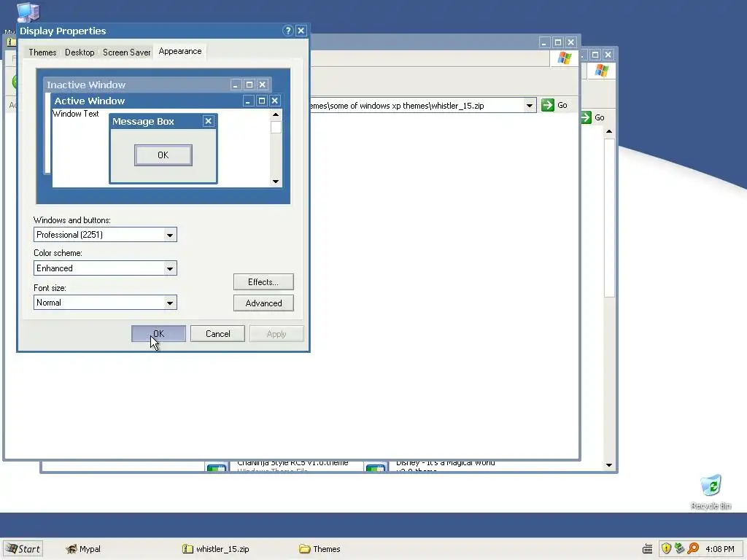Switch to Mypal in taskbar

click(x=83, y=549)
